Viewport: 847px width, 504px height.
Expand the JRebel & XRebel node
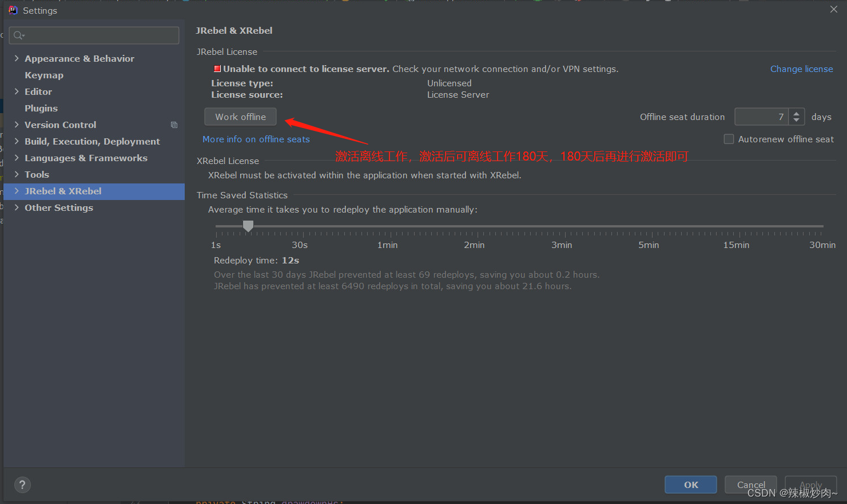click(x=17, y=191)
